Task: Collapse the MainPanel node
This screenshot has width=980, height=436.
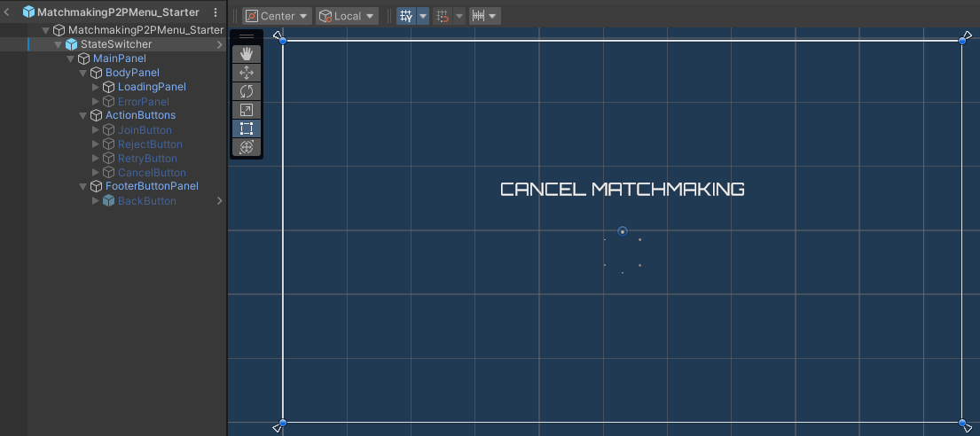Action: tap(70, 58)
